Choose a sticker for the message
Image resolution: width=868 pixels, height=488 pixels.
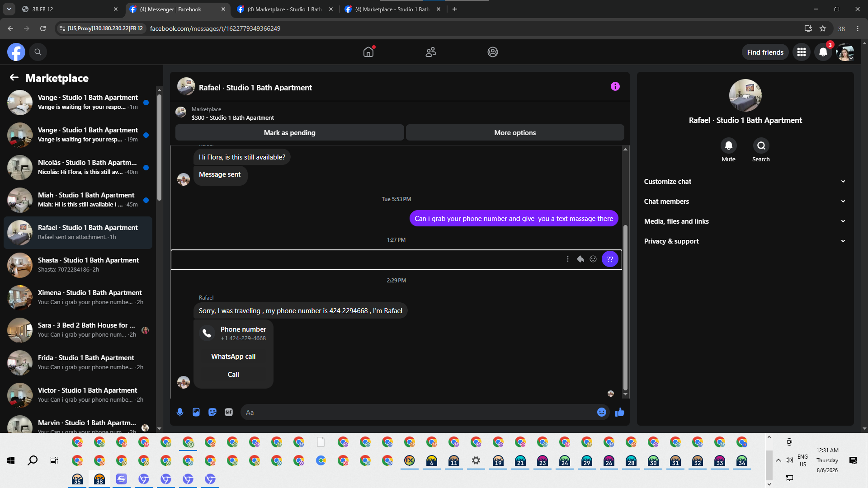click(212, 412)
